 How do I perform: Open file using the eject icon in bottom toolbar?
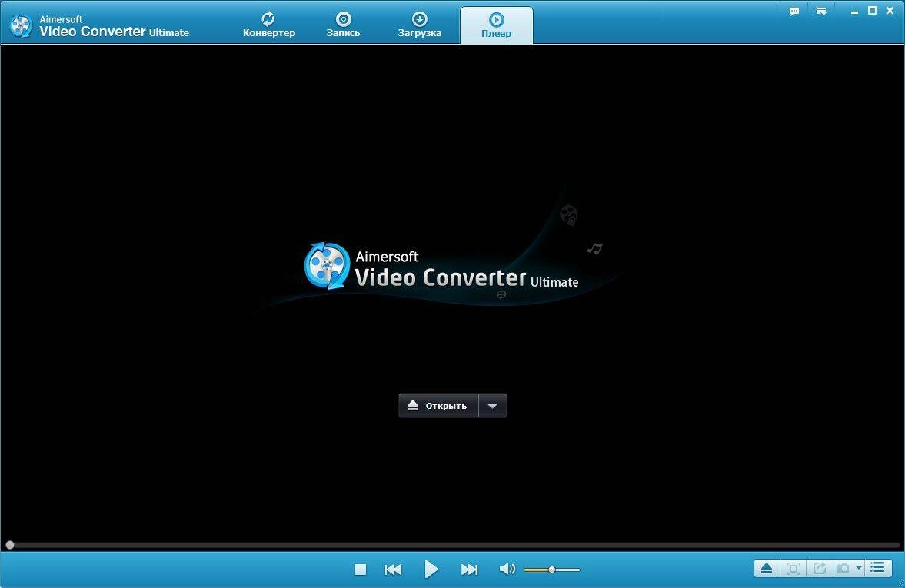pos(767,568)
